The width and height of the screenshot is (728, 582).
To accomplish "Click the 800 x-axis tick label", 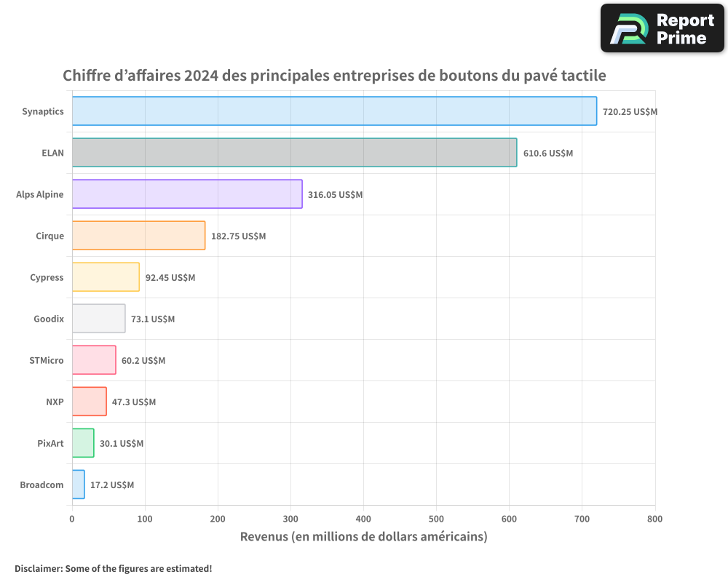I will (x=654, y=519).
